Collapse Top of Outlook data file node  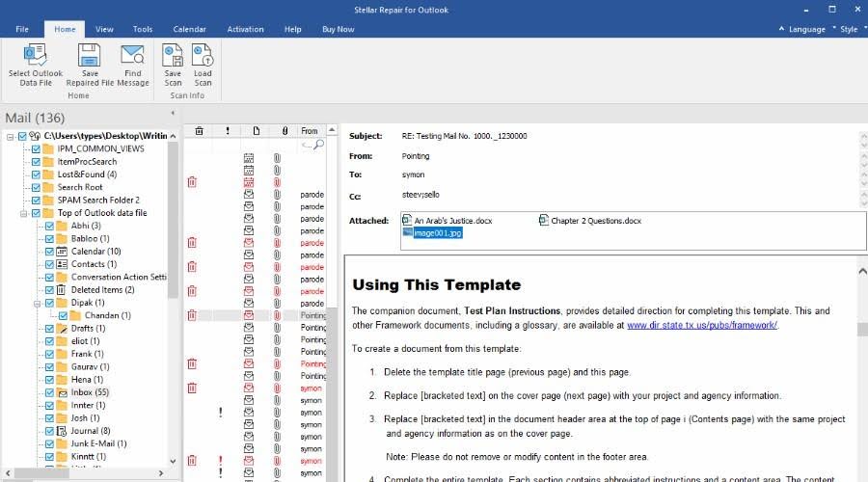[24, 213]
